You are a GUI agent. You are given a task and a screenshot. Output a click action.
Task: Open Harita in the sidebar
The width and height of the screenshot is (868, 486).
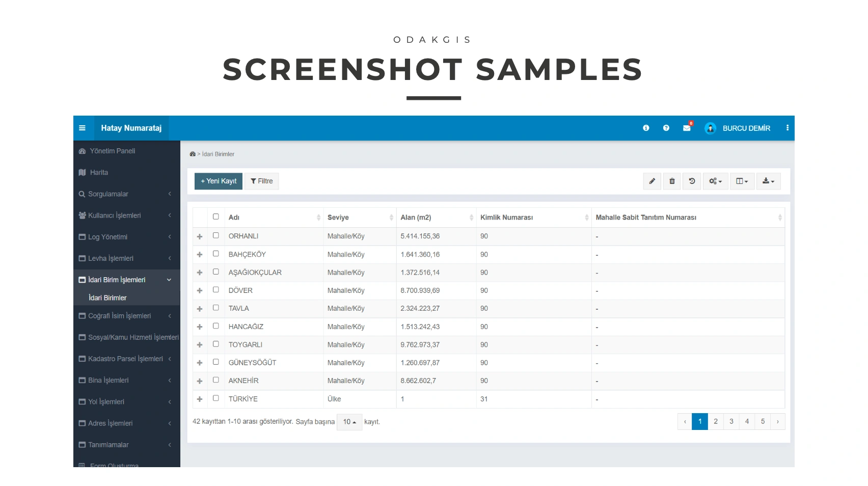99,172
